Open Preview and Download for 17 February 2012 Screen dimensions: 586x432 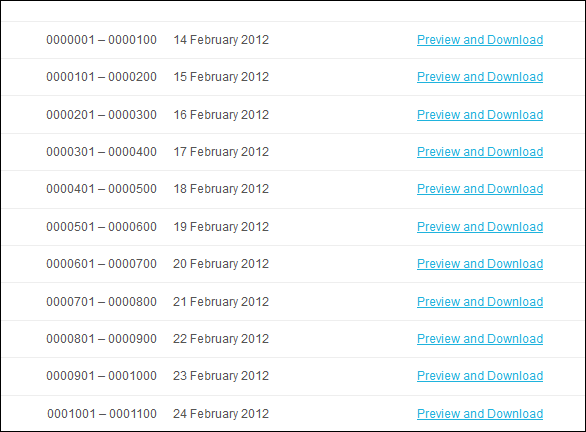(480, 152)
